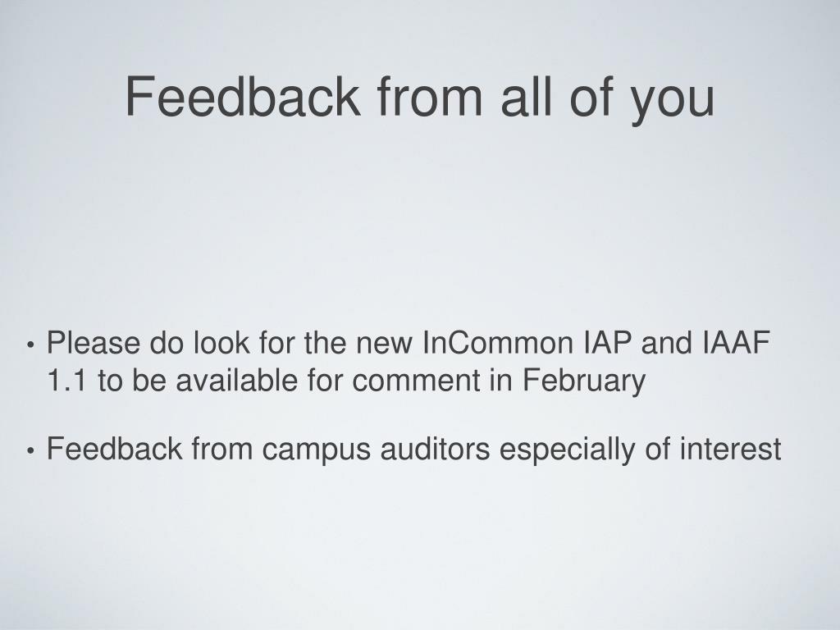Click the word 'comment' in the first bullet
The image size is (840, 630).
[x=416, y=381]
